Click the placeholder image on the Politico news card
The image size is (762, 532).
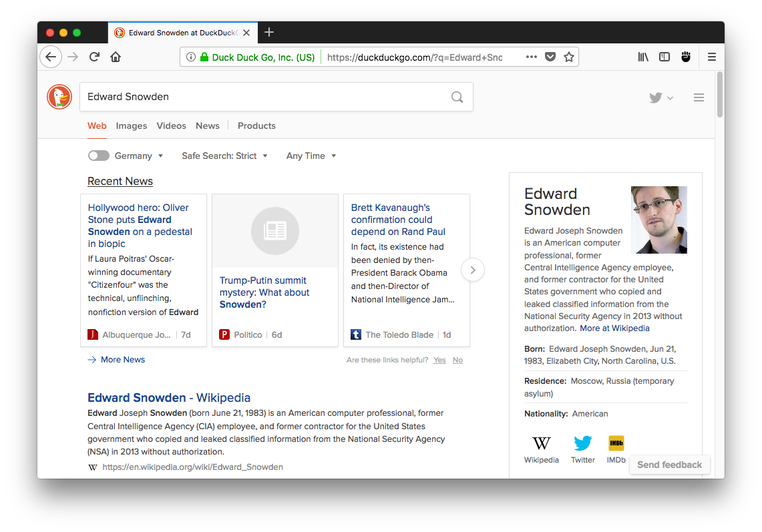[x=275, y=231]
